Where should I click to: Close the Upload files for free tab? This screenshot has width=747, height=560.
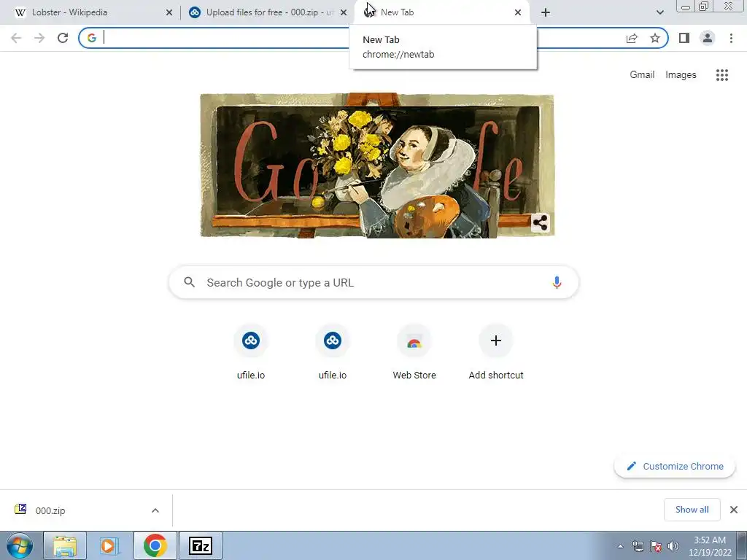(x=344, y=13)
